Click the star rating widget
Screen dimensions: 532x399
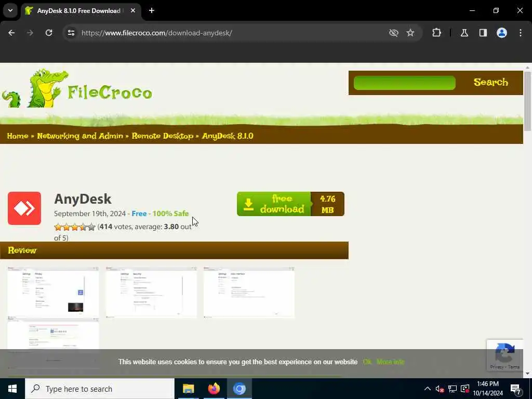75,227
